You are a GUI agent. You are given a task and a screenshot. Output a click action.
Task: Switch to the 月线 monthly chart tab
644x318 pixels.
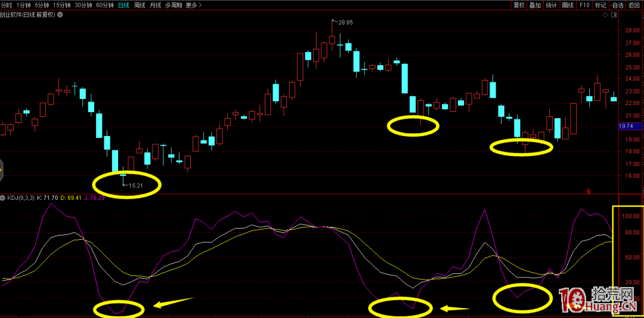(x=155, y=5)
